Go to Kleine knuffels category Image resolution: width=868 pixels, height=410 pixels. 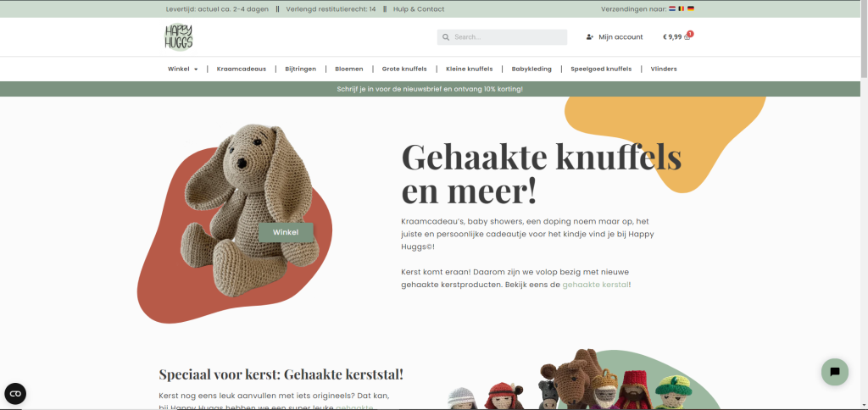tap(469, 69)
